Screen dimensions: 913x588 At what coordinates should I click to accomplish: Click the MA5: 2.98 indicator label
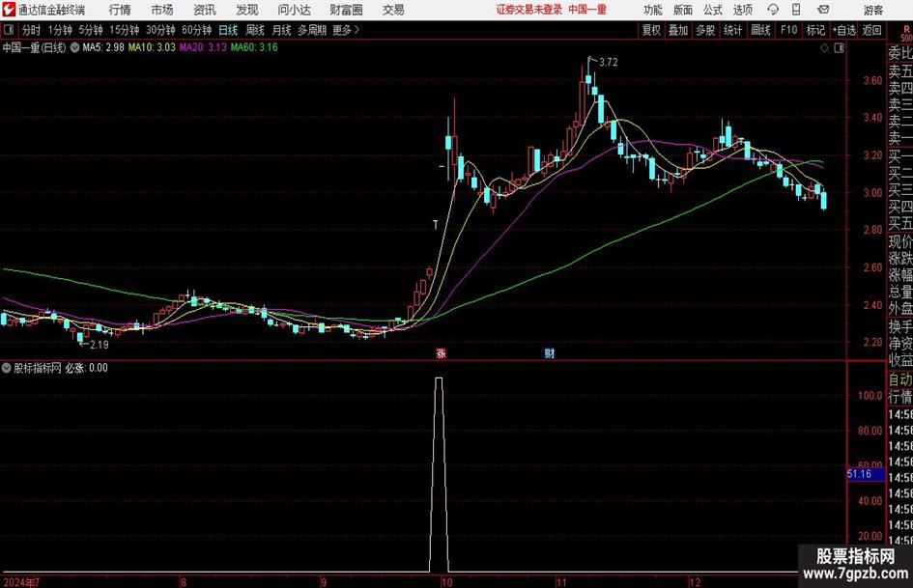(x=103, y=47)
